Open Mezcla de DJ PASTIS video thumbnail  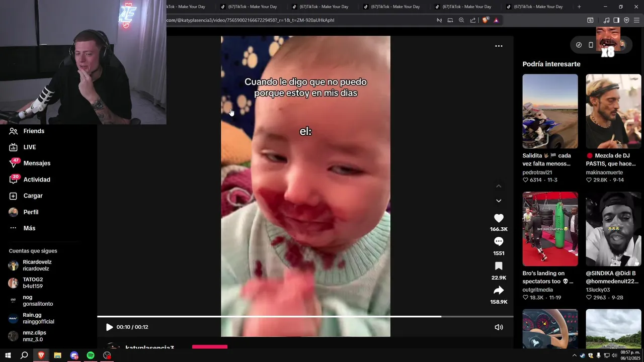click(613, 111)
